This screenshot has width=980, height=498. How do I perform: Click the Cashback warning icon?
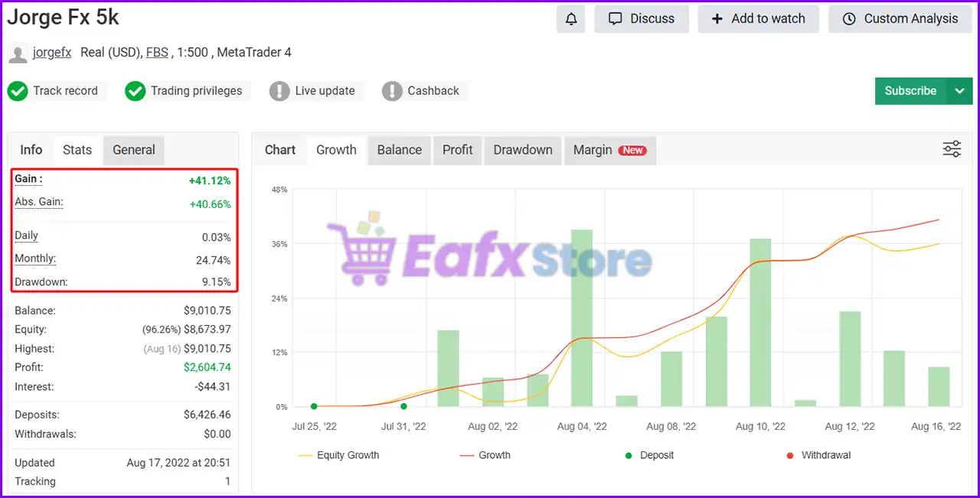(392, 91)
